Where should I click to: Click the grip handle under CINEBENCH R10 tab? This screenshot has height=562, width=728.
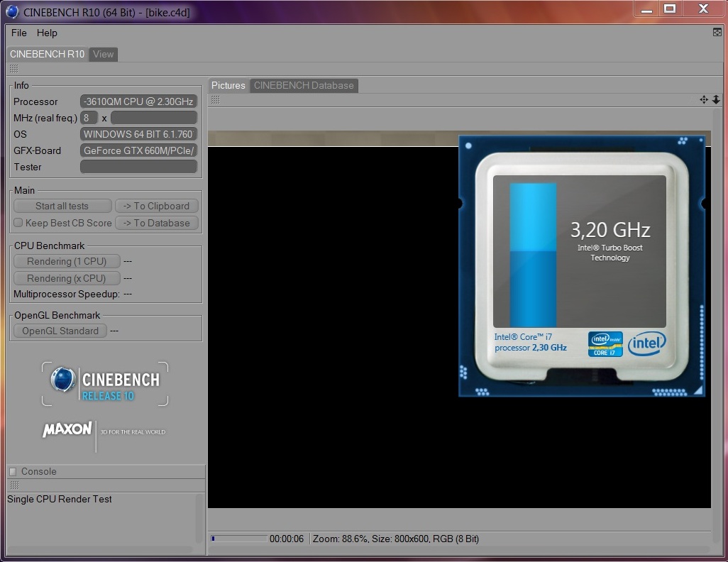(14, 69)
